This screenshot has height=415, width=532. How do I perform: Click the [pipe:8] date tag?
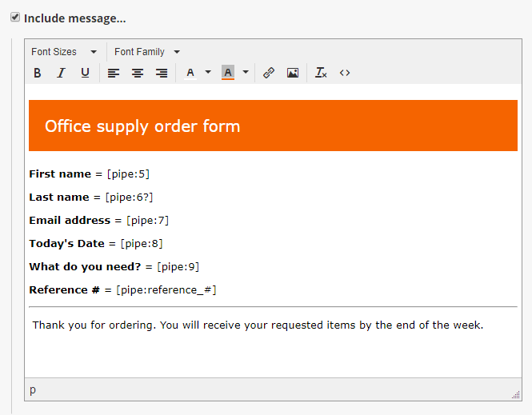click(x=142, y=243)
